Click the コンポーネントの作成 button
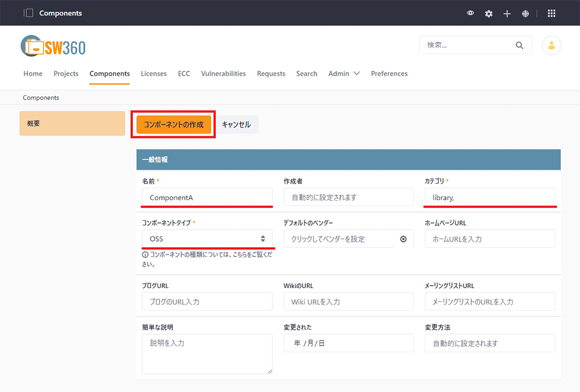The height and width of the screenshot is (392, 580). 173,125
